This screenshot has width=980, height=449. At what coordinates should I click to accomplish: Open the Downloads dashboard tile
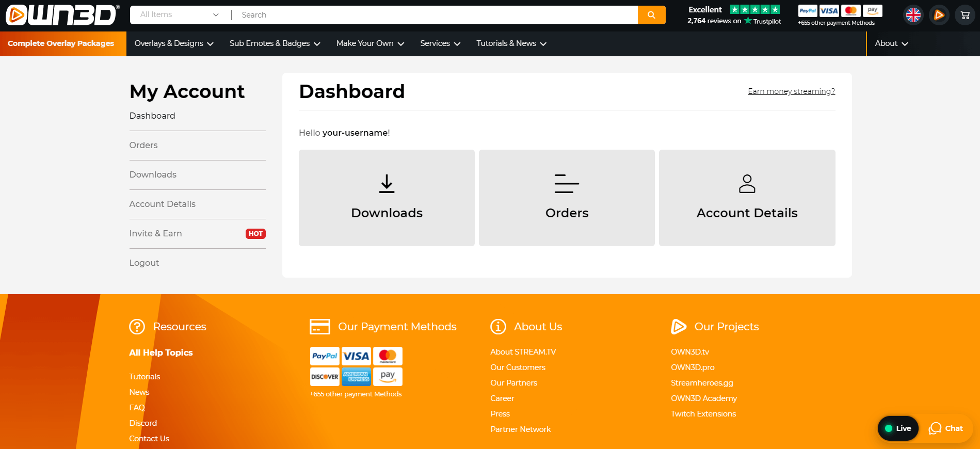(x=387, y=198)
